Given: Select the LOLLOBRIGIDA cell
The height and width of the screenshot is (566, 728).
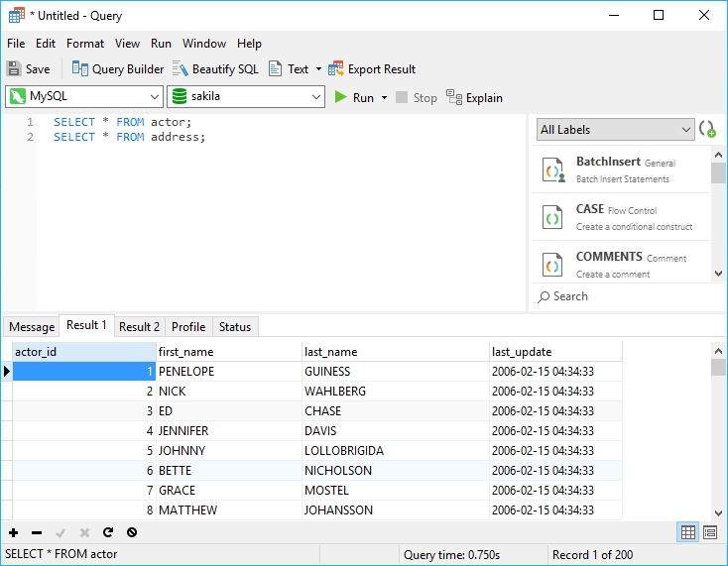Looking at the screenshot, I should pyautogui.click(x=396, y=451).
